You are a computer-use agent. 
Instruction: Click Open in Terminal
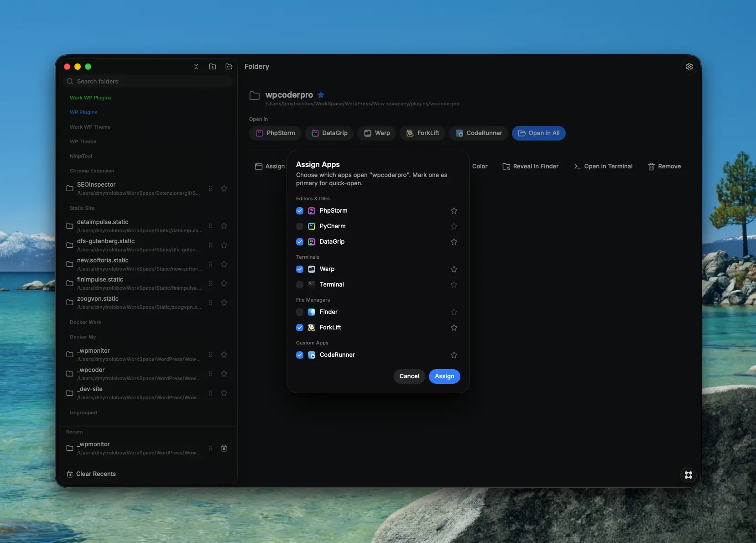603,167
